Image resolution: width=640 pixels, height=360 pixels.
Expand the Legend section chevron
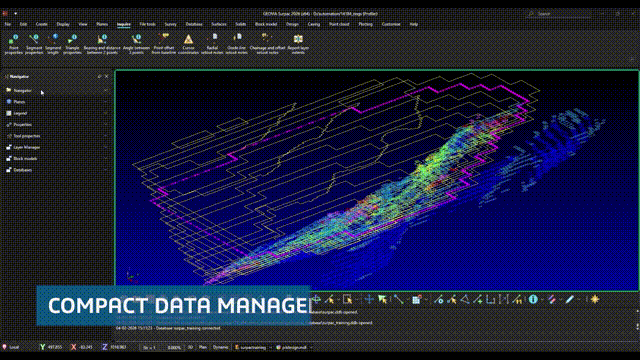click(x=105, y=113)
